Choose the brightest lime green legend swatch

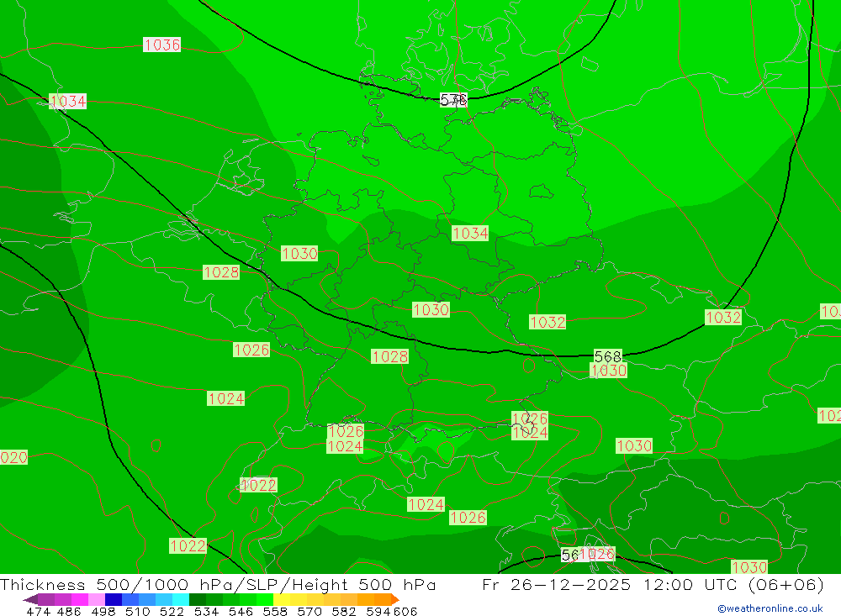click(265, 599)
